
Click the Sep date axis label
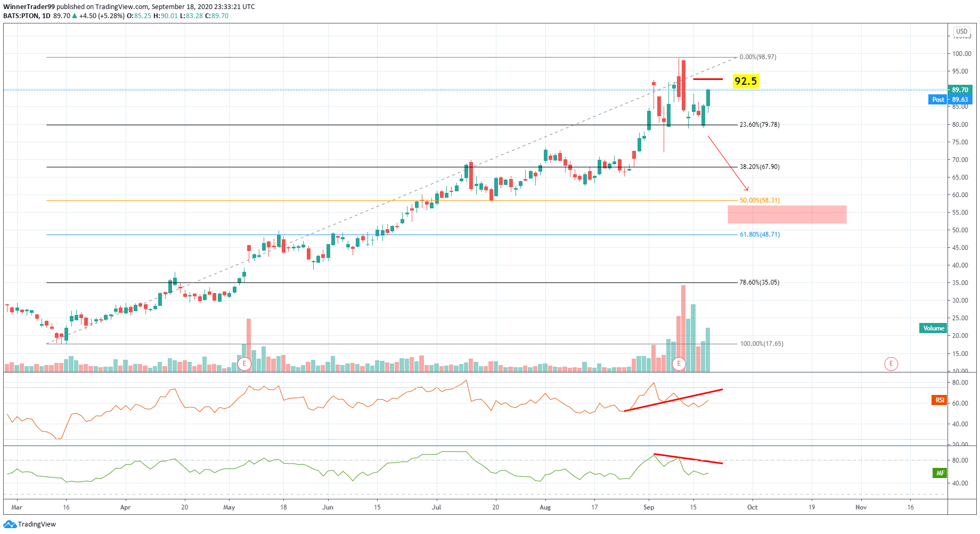[x=649, y=507]
